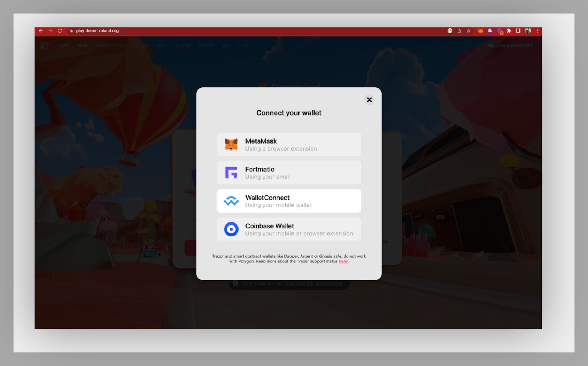588x366 pixels.
Task: Click the WalletConnect wave logo icon
Action: coord(231,201)
